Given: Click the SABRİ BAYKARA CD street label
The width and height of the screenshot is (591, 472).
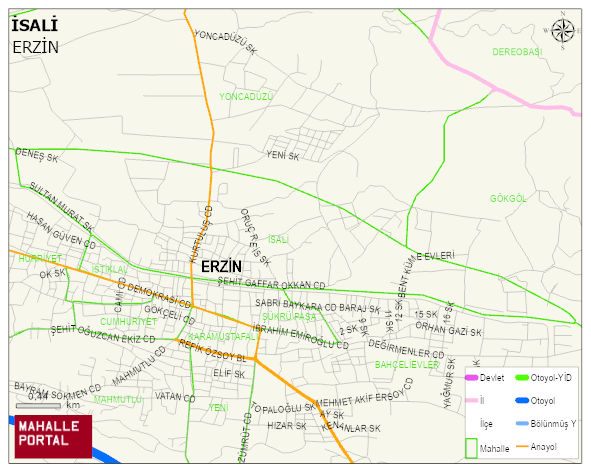Looking at the screenshot, I should pyautogui.click(x=296, y=305).
